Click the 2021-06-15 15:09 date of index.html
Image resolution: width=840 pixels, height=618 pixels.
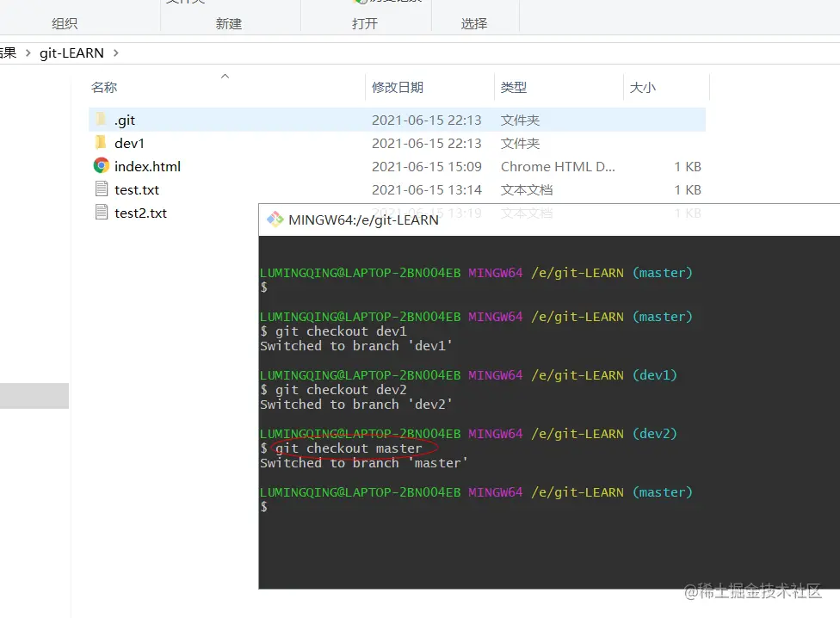click(x=426, y=166)
